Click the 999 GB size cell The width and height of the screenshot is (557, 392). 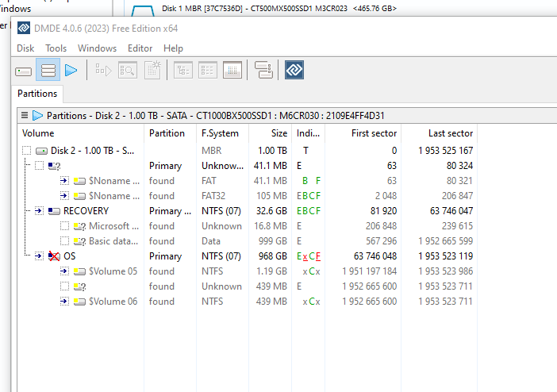coord(272,241)
